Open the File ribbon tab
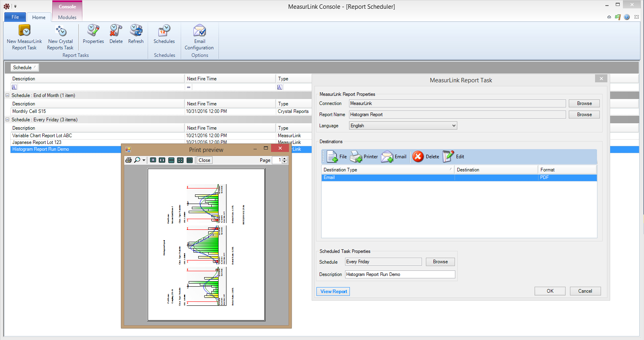 [x=15, y=17]
